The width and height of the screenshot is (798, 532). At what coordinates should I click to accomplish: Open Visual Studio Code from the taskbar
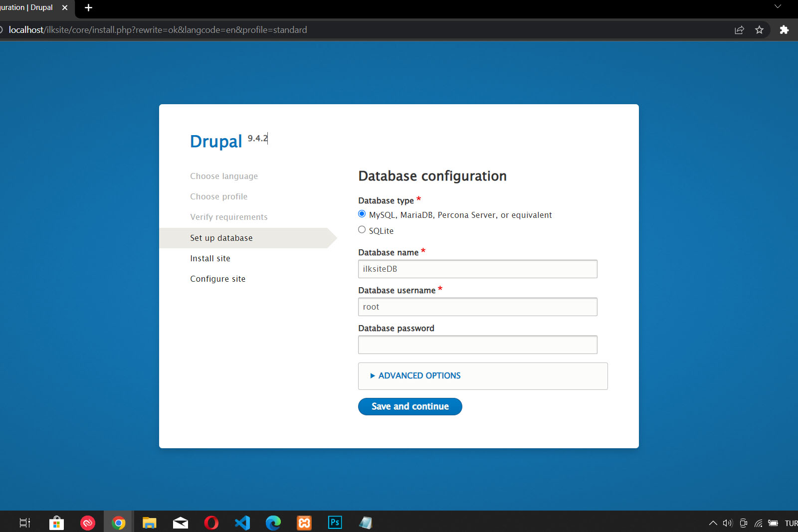pos(242,523)
